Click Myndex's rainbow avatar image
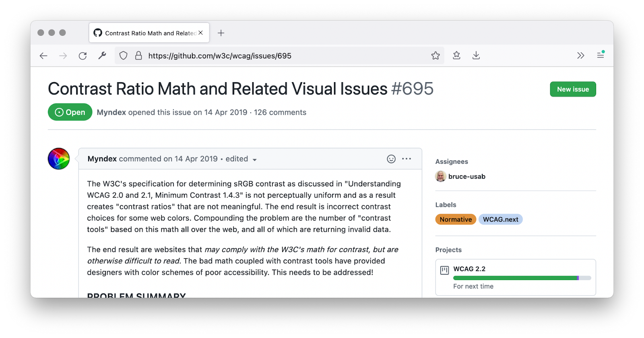Viewport: 644px width, 338px height. point(59,159)
